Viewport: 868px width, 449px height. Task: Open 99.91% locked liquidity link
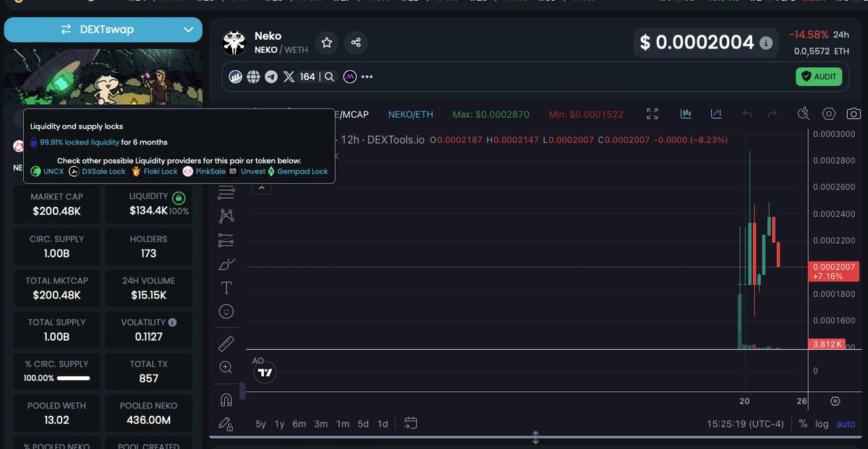coord(80,142)
